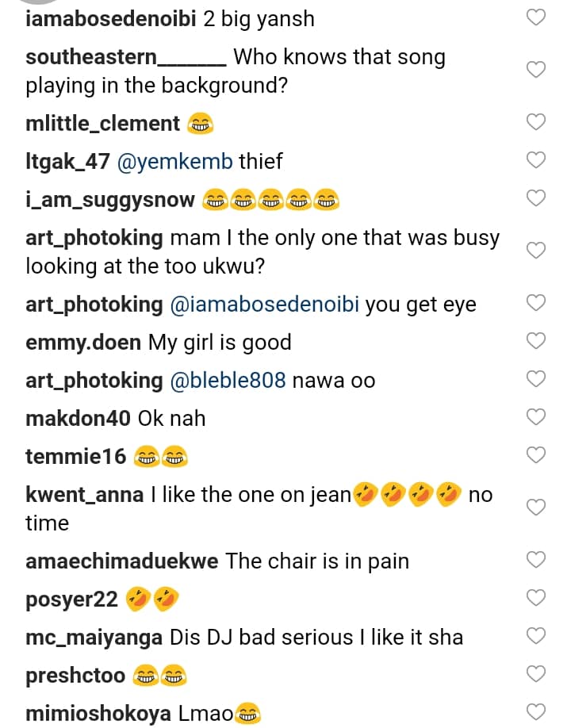The width and height of the screenshot is (571, 728).
Task: Visit amaechimaduekwe's profile via username
Action: [x=122, y=561]
